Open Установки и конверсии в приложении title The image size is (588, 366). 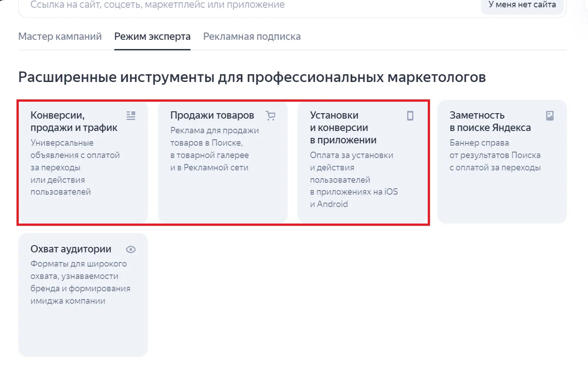point(343,127)
